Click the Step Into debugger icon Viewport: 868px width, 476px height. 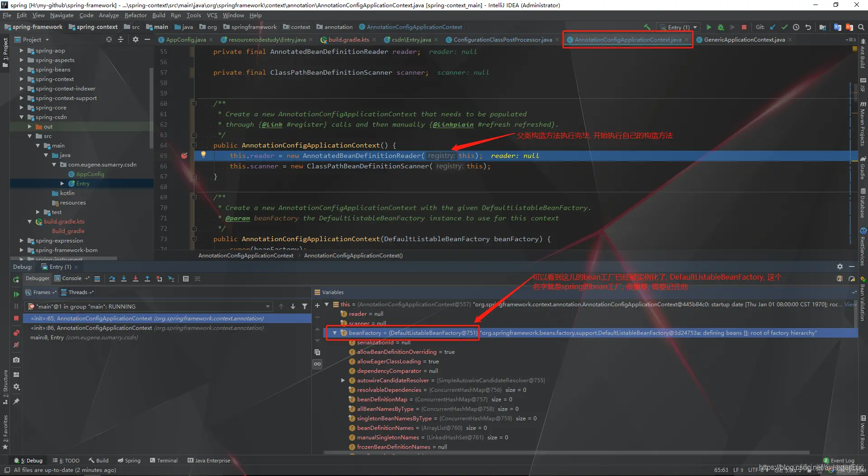(124, 279)
